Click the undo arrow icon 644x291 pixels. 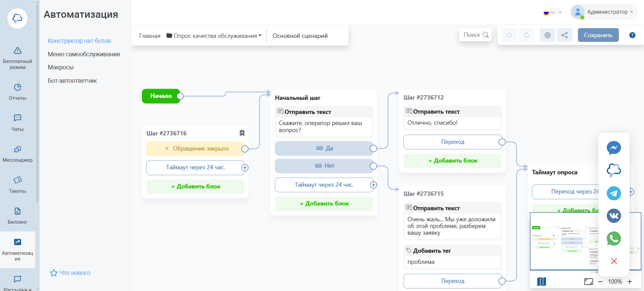pos(509,35)
